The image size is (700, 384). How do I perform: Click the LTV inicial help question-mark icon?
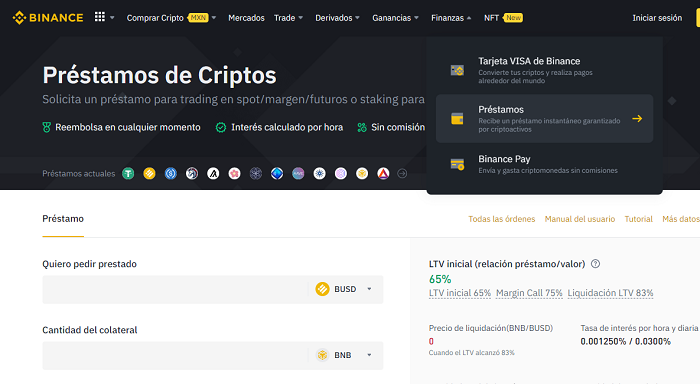[x=596, y=264]
